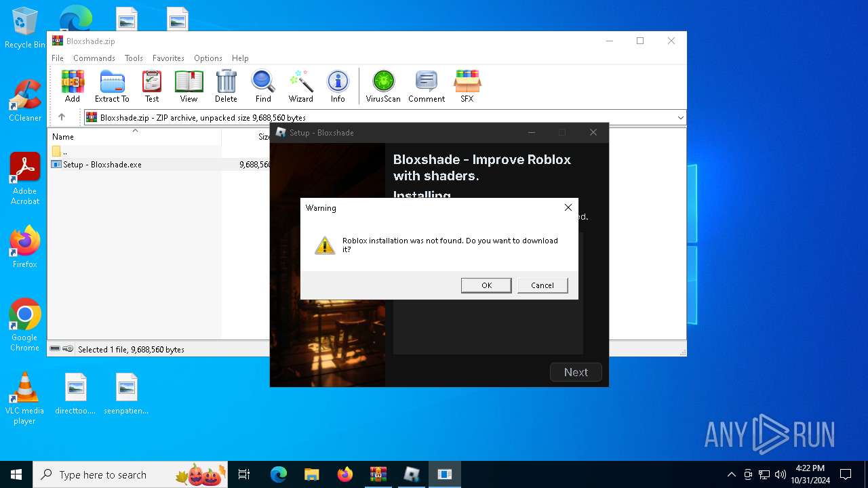Switch to Roblox-icon setup taskbar item
This screenshot has height=488, width=868.
[x=411, y=474]
